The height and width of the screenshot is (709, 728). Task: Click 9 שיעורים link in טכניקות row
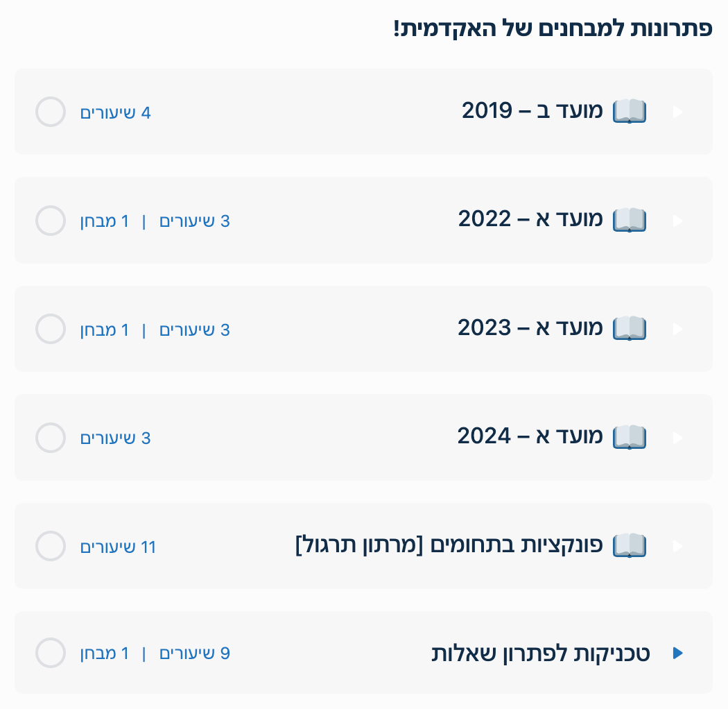click(x=194, y=654)
